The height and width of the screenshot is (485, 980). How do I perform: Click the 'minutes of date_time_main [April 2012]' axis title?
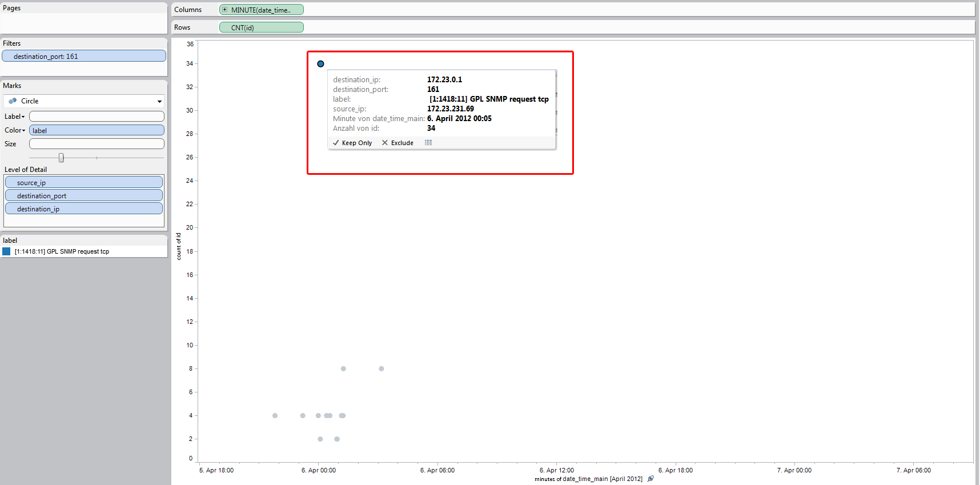coord(588,479)
